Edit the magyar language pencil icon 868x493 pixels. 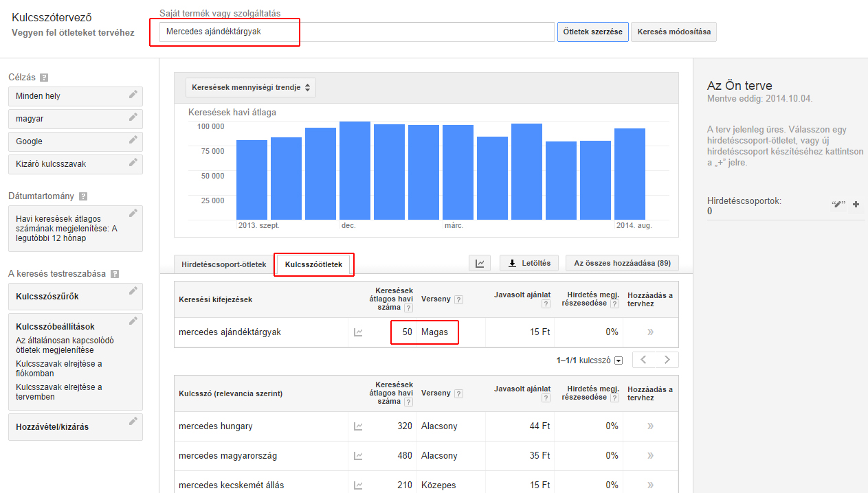pyautogui.click(x=133, y=118)
